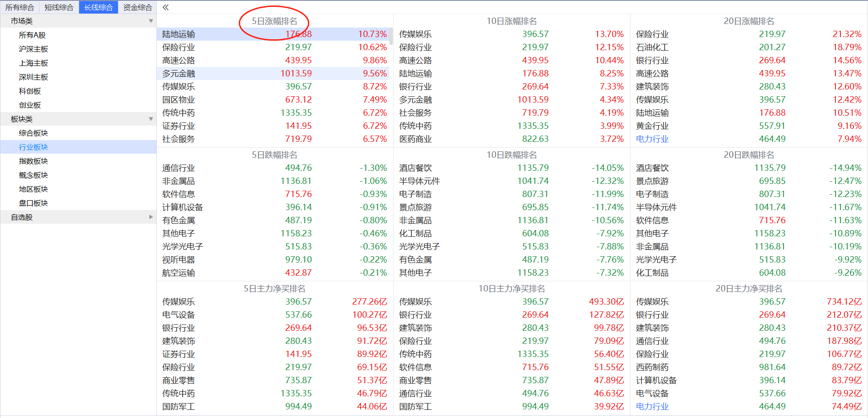Click 20日跌幅排名 heading
This screenshot has height=418, width=868.
tap(749, 155)
